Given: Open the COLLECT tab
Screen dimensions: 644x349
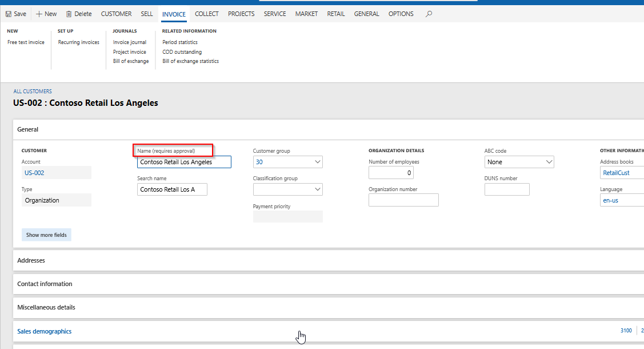Looking at the screenshot, I should click(206, 13).
